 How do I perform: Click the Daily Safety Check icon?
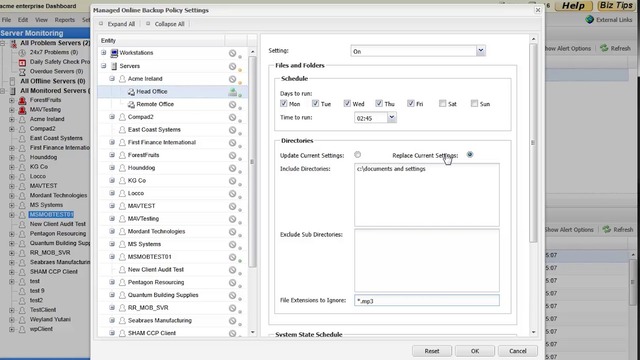(22, 62)
